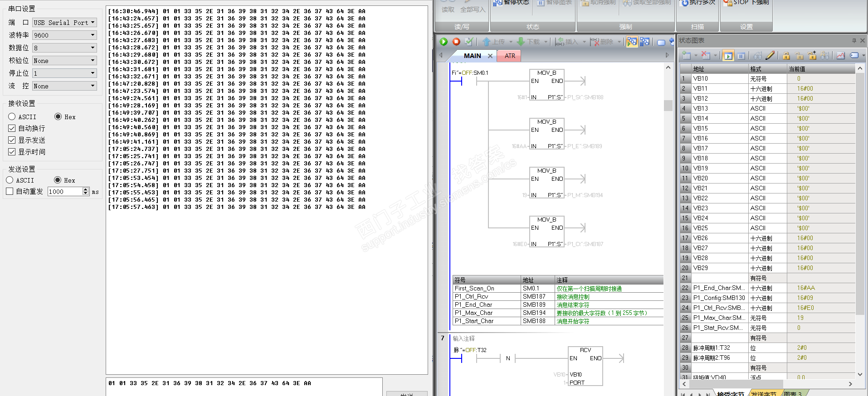
Task: Enable the 自动重发 checkbox
Action: coord(10,192)
